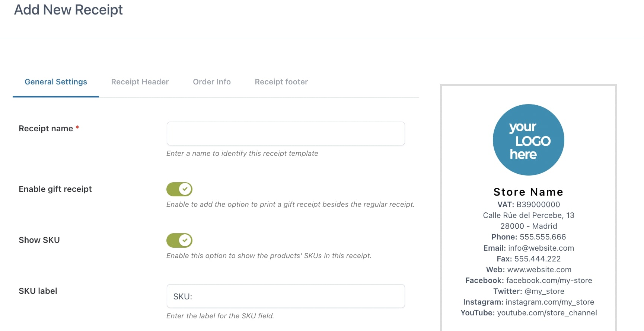Click the Email: info@website.com line
Image resolution: width=644 pixels, height=331 pixels.
tap(529, 248)
